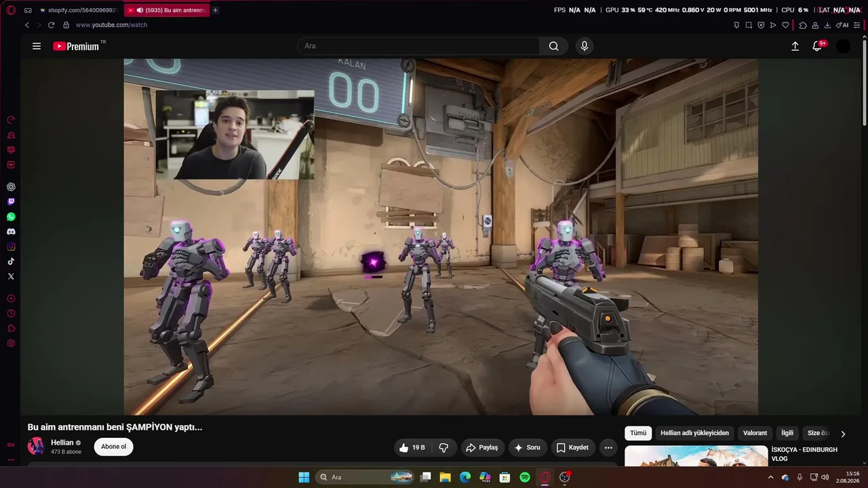Open the YouTube account avatar menu
The width and height of the screenshot is (868, 488).
click(x=843, y=46)
